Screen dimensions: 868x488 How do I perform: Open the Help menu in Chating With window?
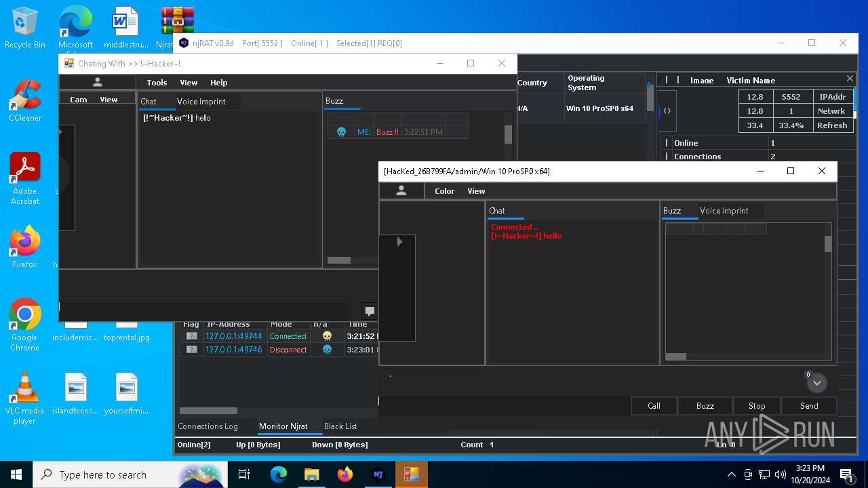point(218,83)
